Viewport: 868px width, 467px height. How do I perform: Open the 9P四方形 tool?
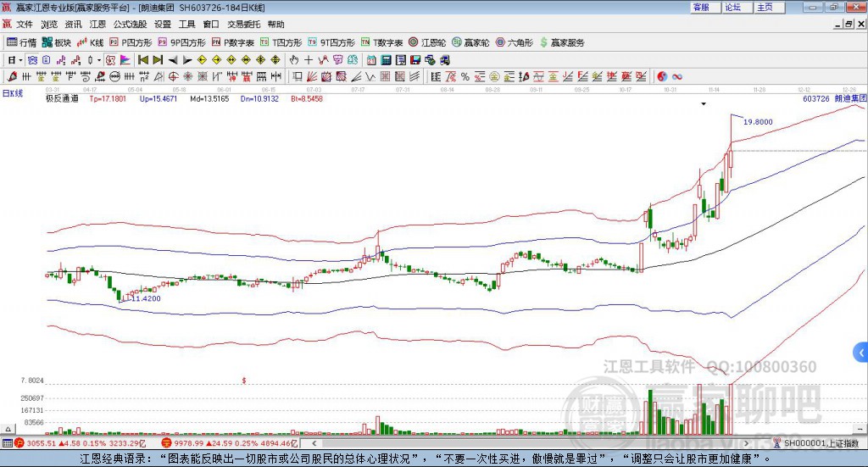181,42
